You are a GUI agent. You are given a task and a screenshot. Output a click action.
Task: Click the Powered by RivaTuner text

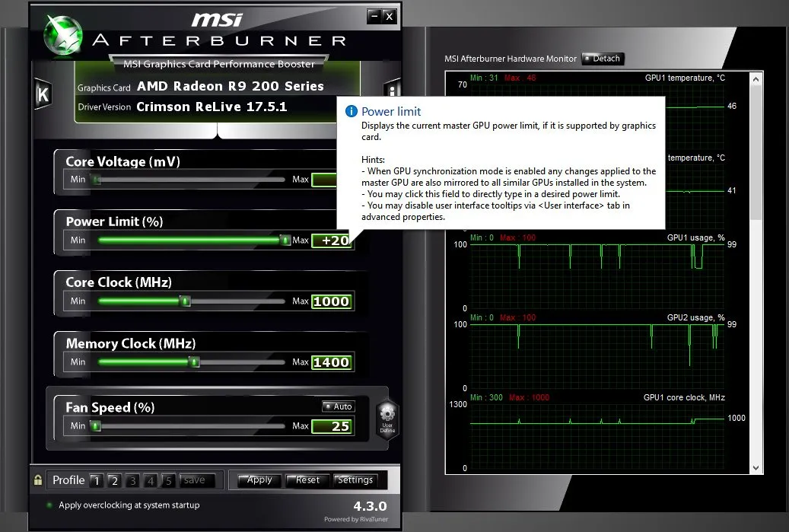tap(356, 519)
